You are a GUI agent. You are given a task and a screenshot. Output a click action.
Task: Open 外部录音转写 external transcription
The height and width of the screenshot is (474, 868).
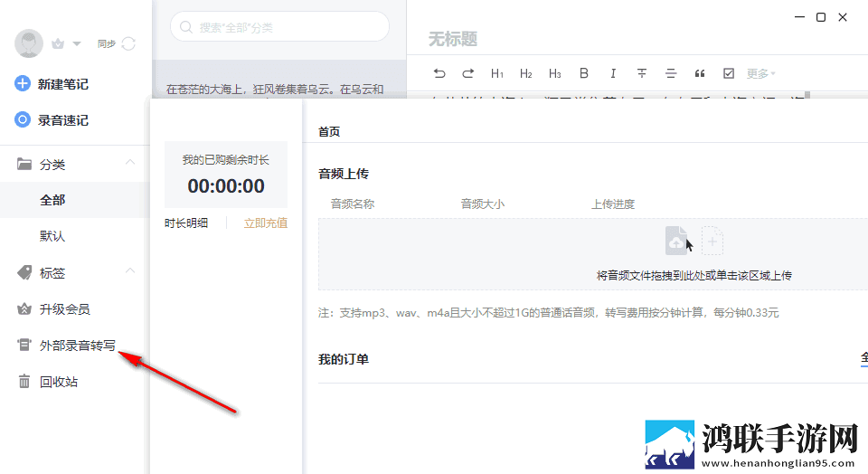point(77,346)
